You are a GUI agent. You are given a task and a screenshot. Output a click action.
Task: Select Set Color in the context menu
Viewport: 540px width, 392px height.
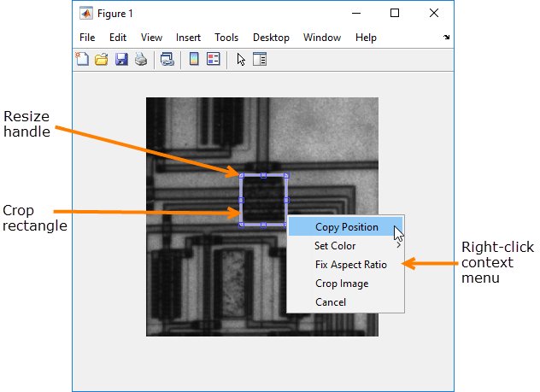(x=345, y=246)
